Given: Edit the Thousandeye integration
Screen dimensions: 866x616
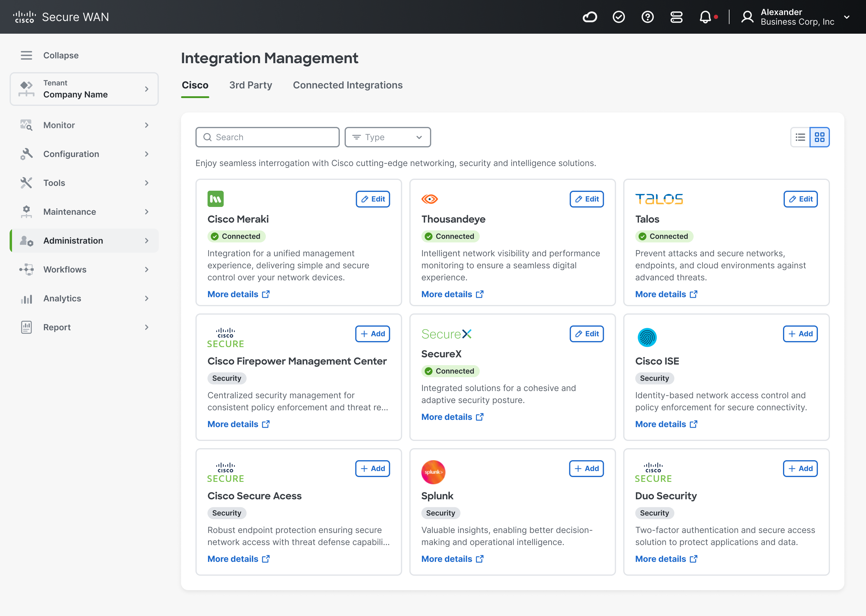Looking at the screenshot, I should pos(587,199).
